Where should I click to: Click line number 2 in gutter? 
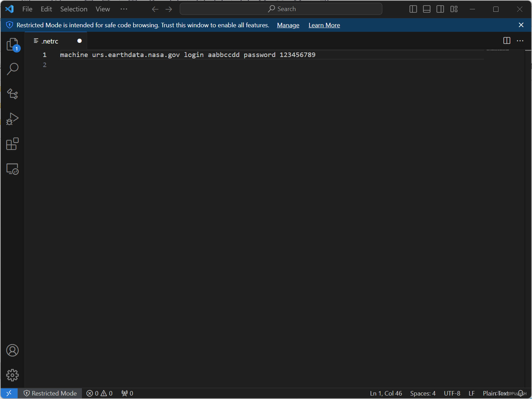point(45,65)
